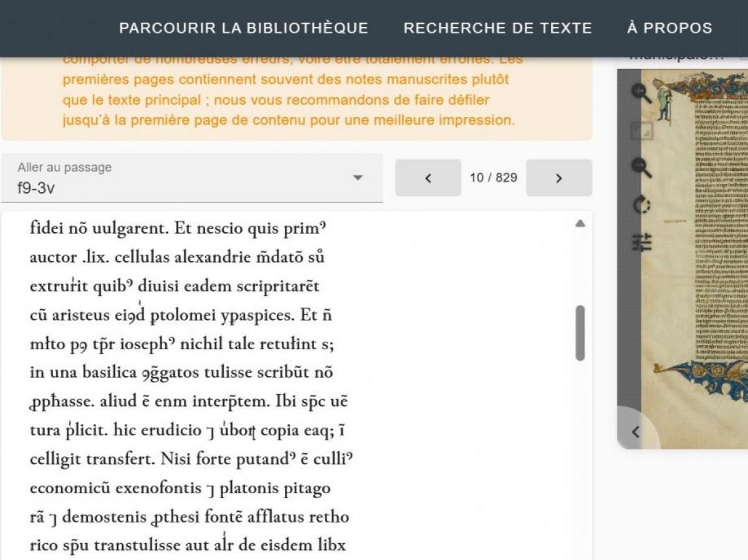
Task: Go to the next passage
Action: (559, 178)
